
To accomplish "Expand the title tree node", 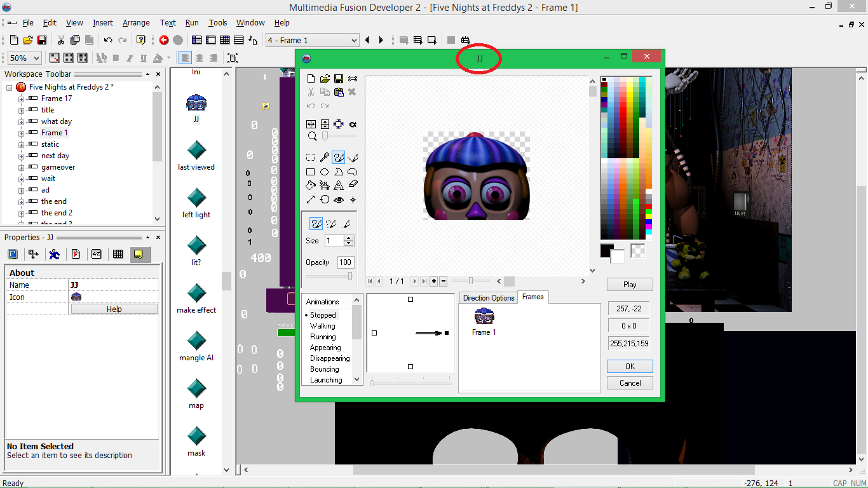I will 22,110.
